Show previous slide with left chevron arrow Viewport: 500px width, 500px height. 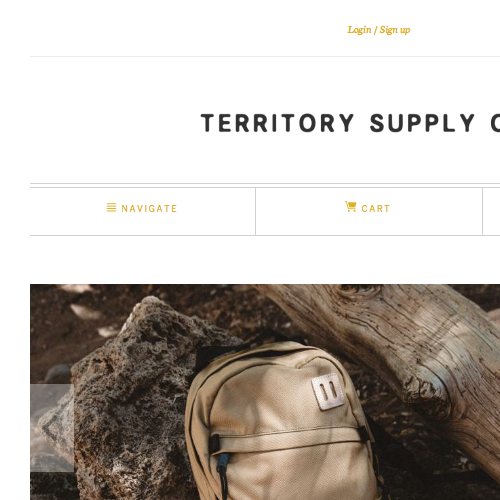click(x=51, y=429)
